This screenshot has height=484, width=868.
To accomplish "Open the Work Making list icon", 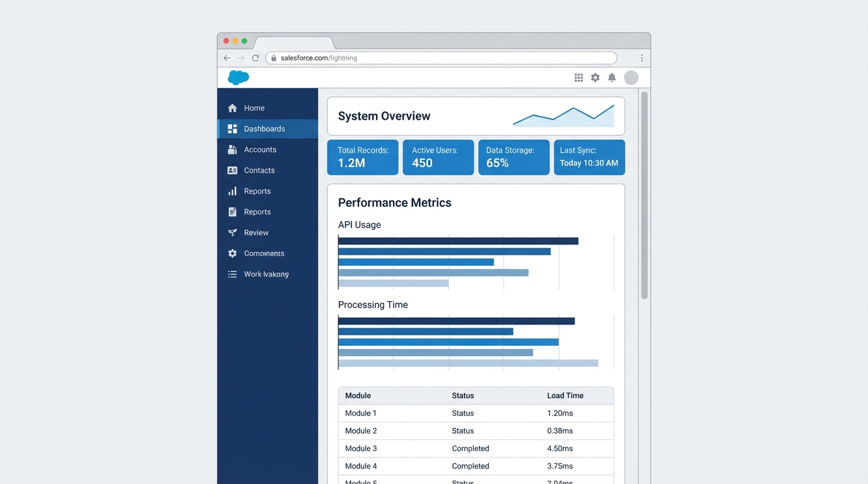I will 233,274.
